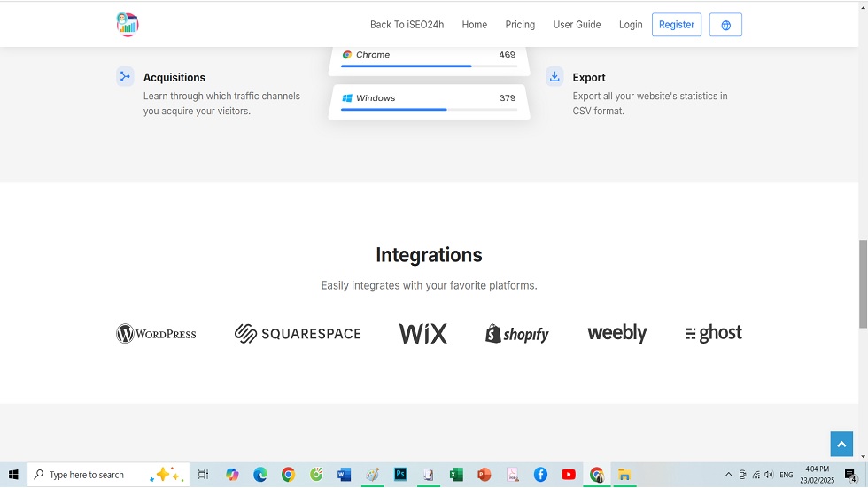Click the Wix integration logo
The width and height of the screenshot is (868, 488).
pyautogui.click(x=422, y=334)
